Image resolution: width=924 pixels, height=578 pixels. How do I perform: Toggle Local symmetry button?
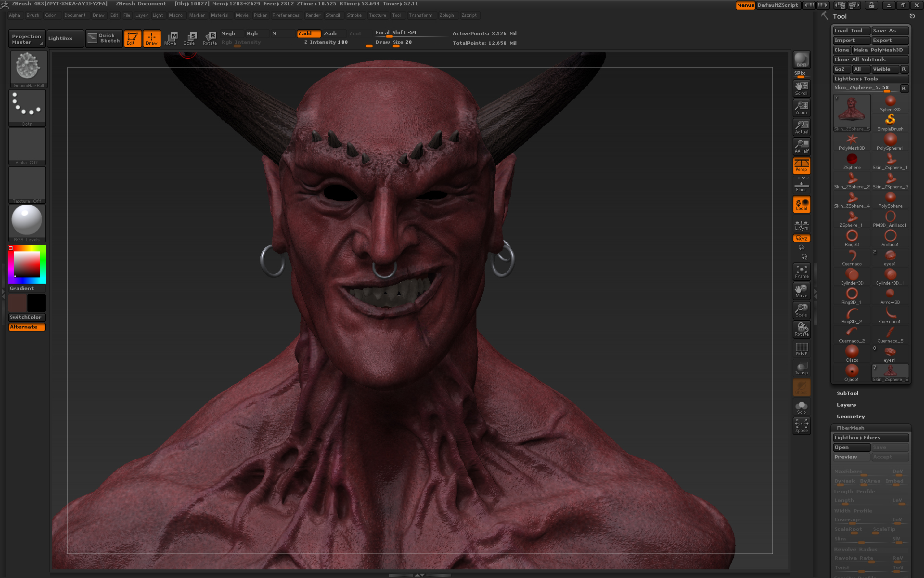coord(801,204)
